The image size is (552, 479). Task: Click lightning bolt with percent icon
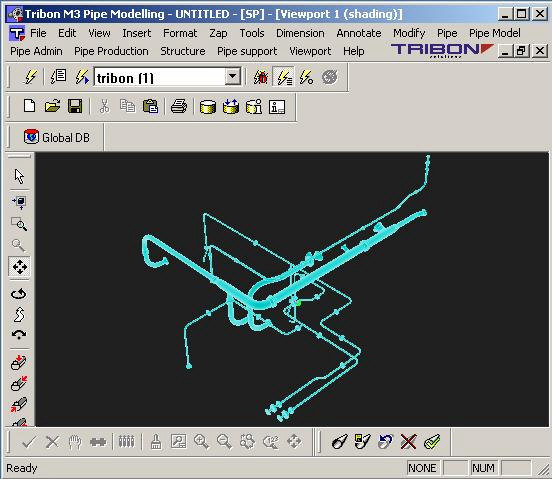click(x=306, y=77)
